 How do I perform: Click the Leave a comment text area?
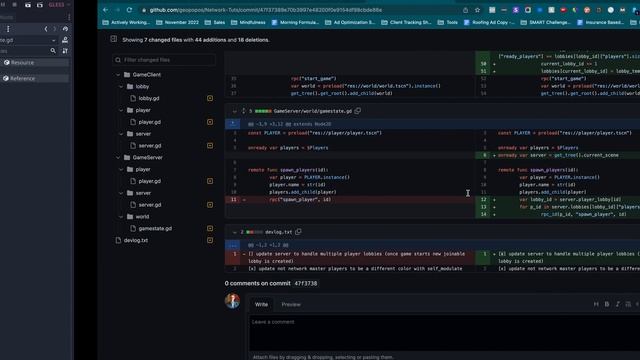(x=444, y=333)
